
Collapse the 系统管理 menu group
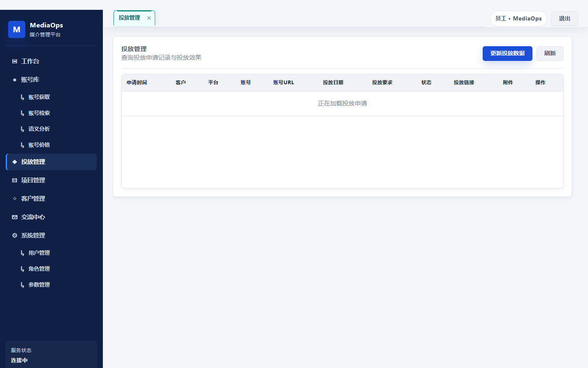(51, 236)
